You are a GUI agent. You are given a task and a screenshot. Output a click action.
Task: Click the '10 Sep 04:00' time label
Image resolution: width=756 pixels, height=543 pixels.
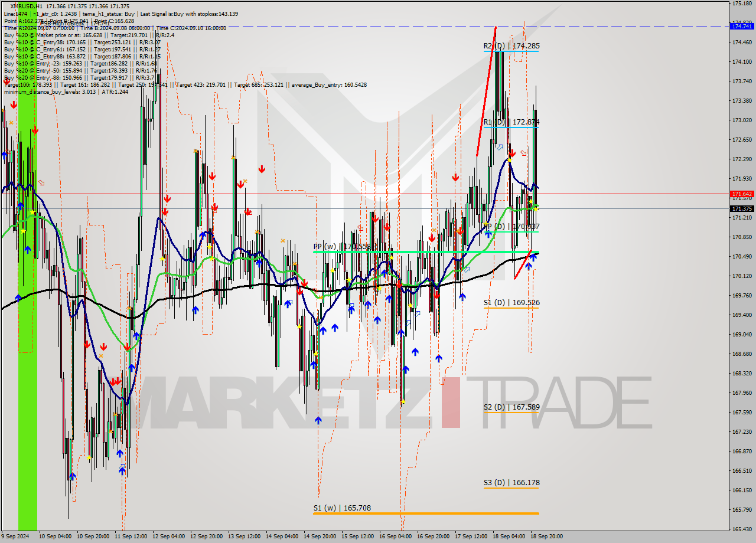tap(55, 537)
